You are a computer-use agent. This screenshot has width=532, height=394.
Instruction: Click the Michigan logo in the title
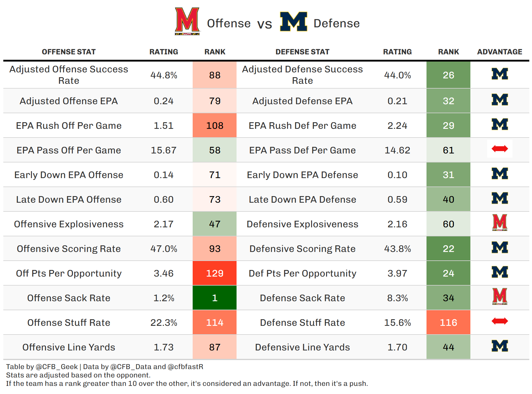pyautogui.click(x=293, y=22)
